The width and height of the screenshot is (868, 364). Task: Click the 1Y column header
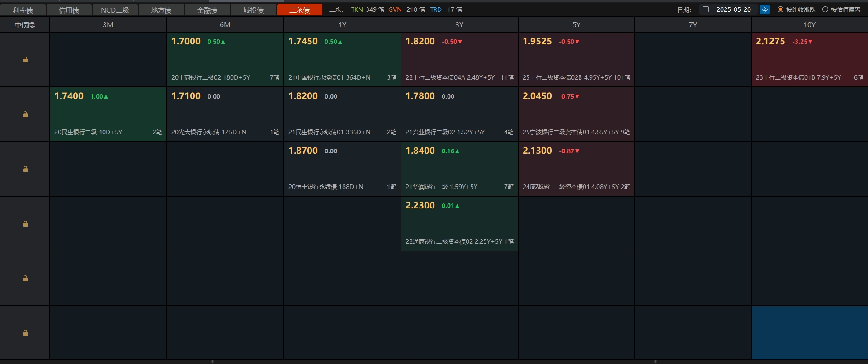click(x=342, y=25)
